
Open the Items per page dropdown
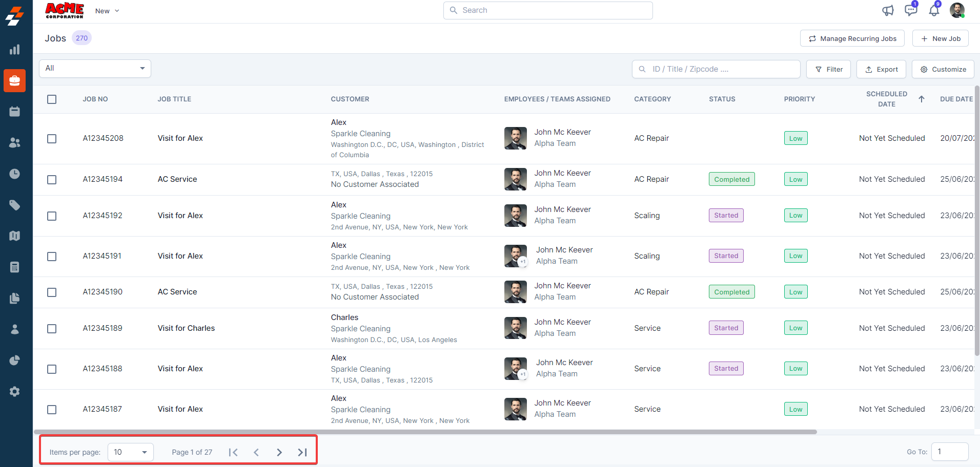(130, 452)
